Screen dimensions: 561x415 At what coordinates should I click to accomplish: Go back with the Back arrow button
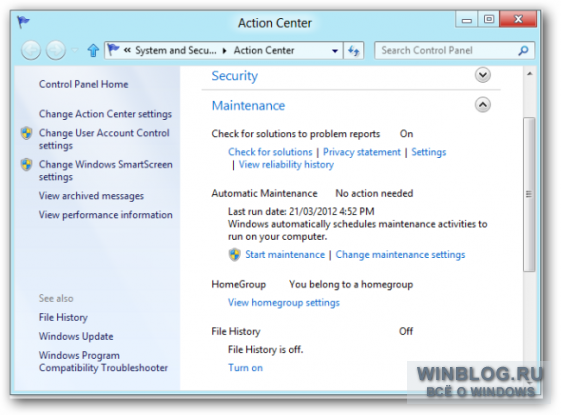click(31, 50)
